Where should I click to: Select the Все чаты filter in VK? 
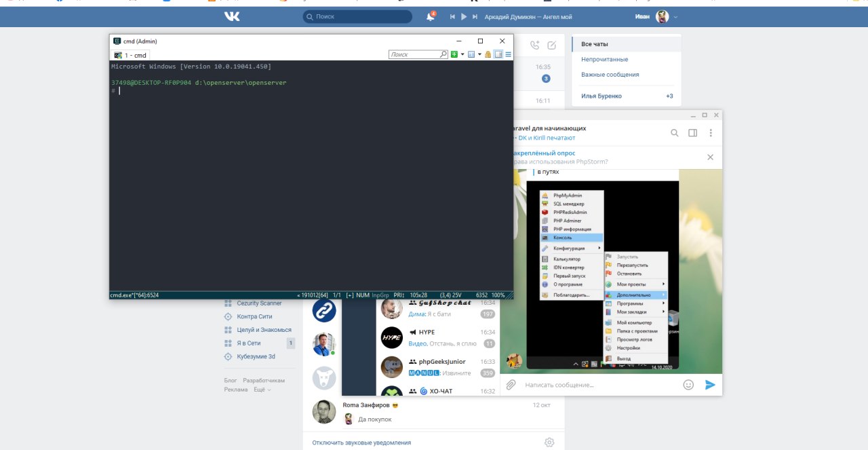tap(626, 44)
